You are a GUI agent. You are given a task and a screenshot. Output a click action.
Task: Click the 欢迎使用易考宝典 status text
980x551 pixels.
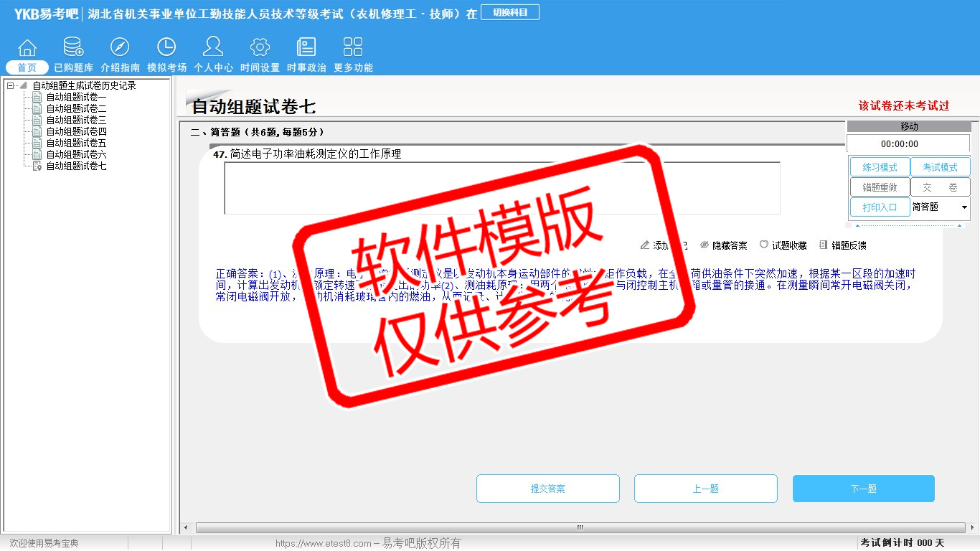click(x=44, y=544)
